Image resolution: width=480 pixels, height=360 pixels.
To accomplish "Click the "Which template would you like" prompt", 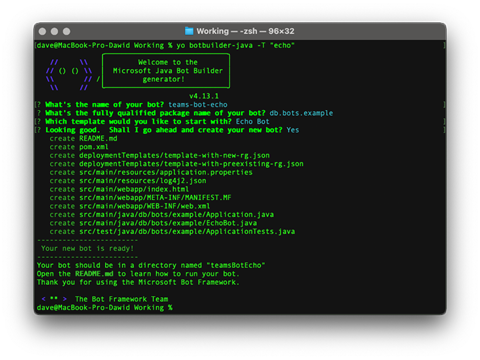I will click(138, 122).
